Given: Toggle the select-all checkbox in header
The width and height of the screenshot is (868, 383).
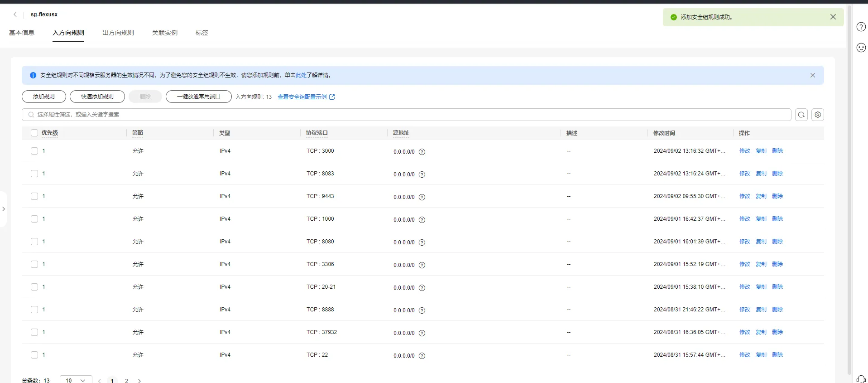Looking at the screenshot, I should pyautogui.click(x=34, y=133).
